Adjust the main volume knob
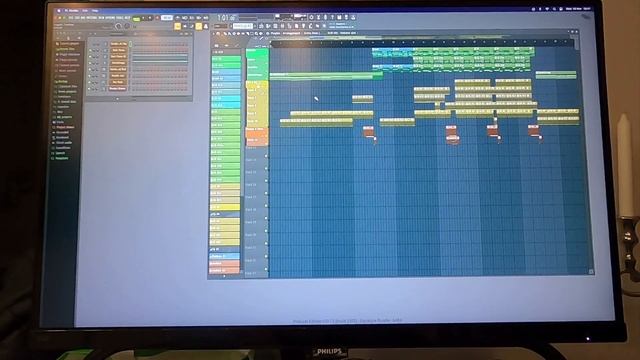Viewport: 640px width, 360px height. pyautogui.click(x=118, y=26)
